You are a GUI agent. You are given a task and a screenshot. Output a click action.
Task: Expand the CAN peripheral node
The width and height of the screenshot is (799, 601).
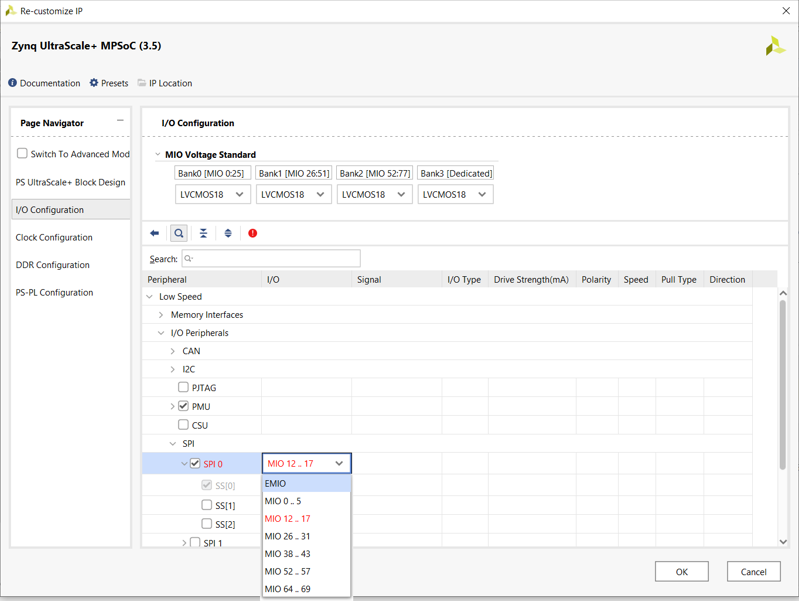coord(172,351)
